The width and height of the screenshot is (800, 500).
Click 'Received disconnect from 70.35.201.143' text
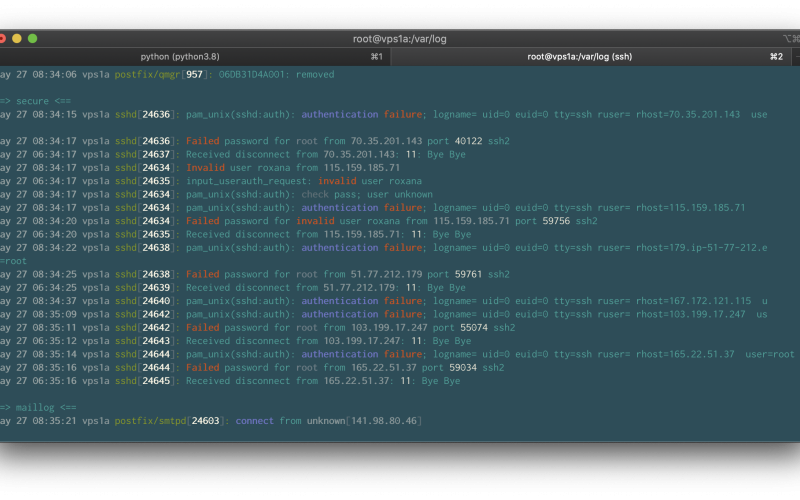pyautogui.click(x=291, y=154)
